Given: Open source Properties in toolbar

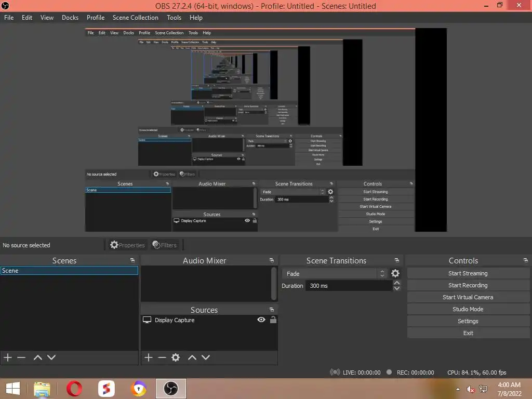Looking at the screenshot, I should coord(127,245).
